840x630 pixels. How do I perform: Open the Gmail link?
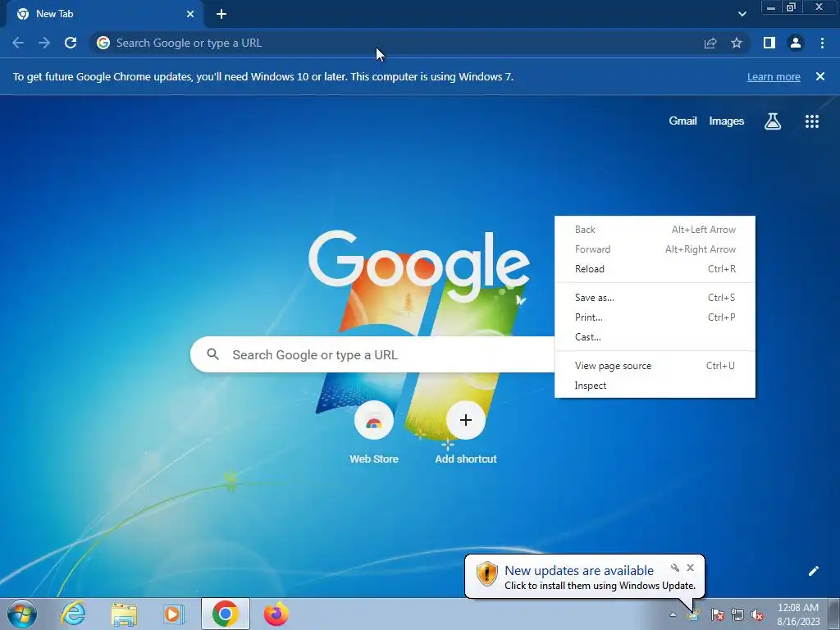tap(682, 121)
